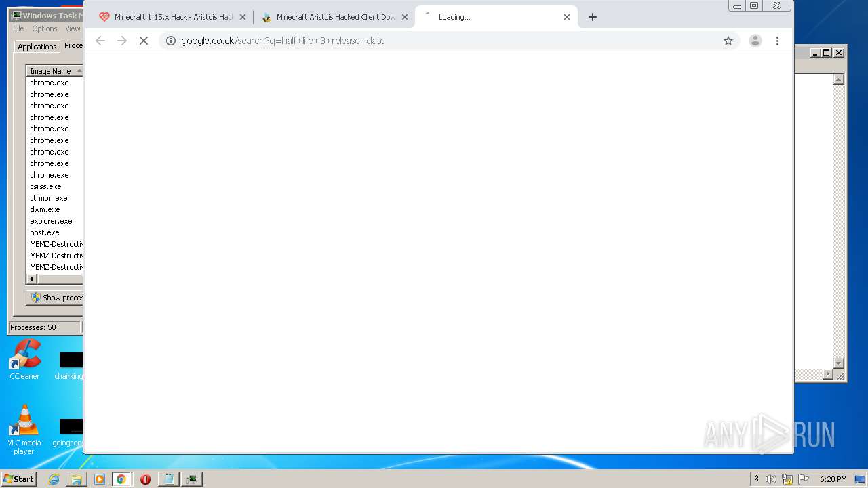Viewport: 868px width, 488px height.
Task: Open CCleaner desktop shortcut
Action: [24, 360]
